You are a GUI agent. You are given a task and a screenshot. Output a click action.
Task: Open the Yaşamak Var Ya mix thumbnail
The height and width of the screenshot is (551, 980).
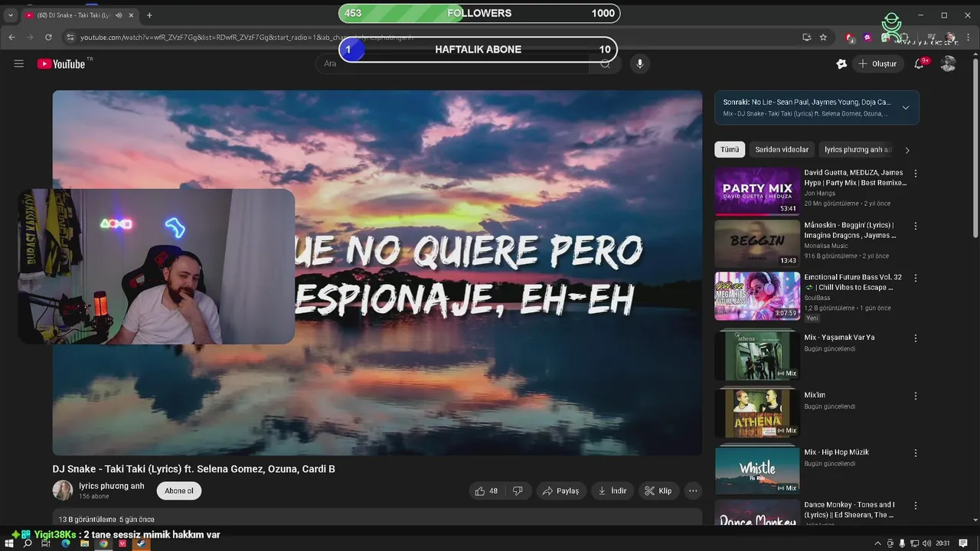(757, 356)
